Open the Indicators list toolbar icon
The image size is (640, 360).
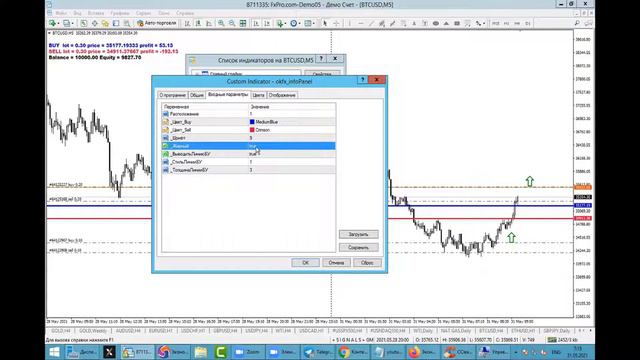(280, 23)
